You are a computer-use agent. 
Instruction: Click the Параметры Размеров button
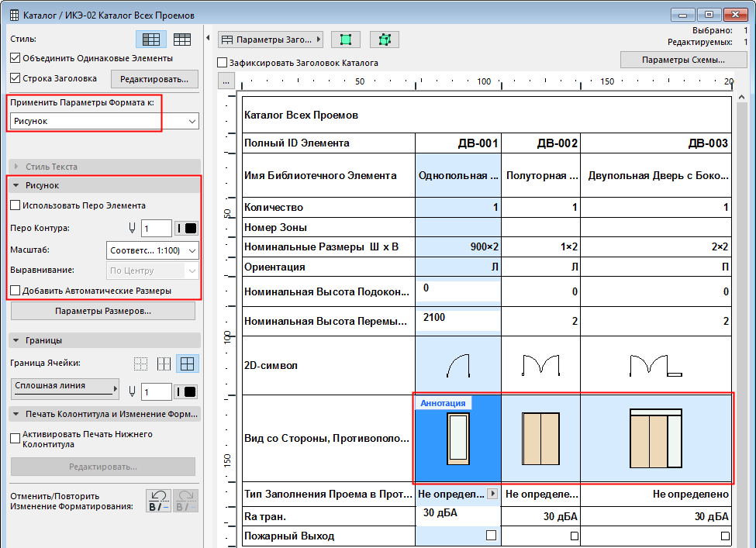point(103,312)
